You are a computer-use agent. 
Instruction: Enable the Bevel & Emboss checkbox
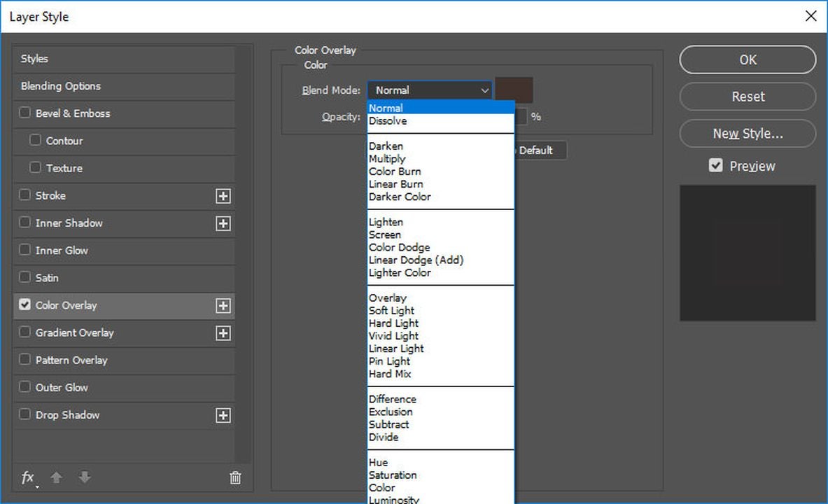tap(25, 113)
